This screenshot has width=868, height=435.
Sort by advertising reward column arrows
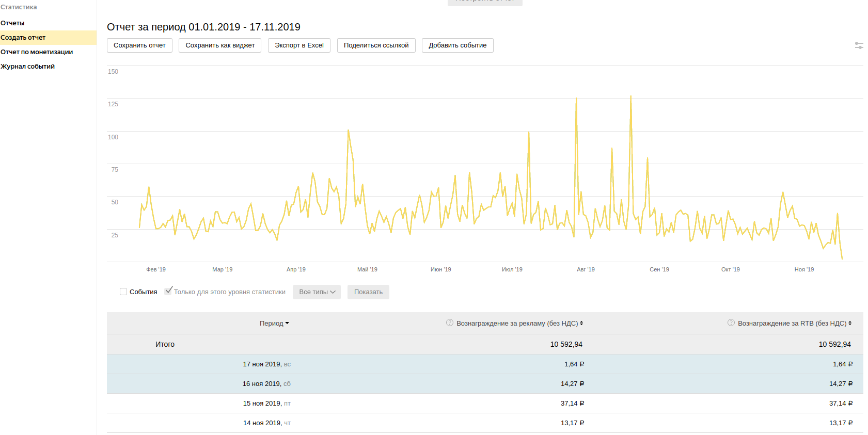pos(581,324)
